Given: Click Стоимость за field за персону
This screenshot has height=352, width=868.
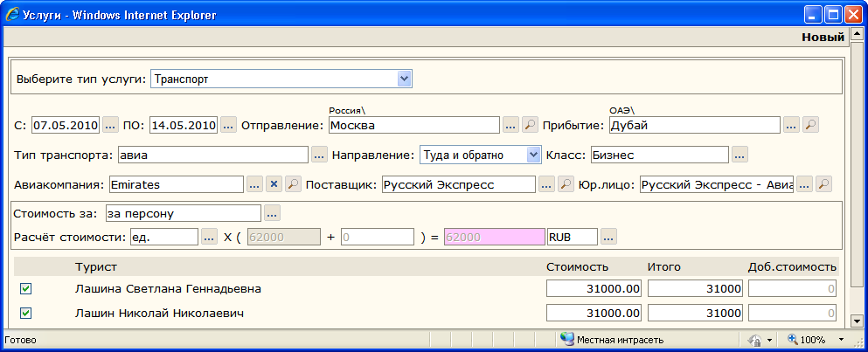Looking at the screenshot, I should [x=184, y=213].
